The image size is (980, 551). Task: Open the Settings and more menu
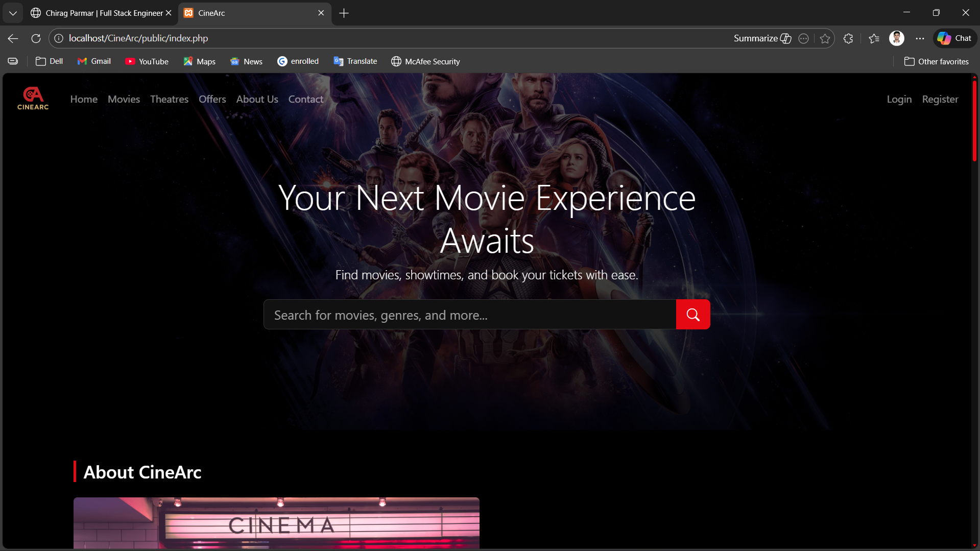tap(920, 38)
